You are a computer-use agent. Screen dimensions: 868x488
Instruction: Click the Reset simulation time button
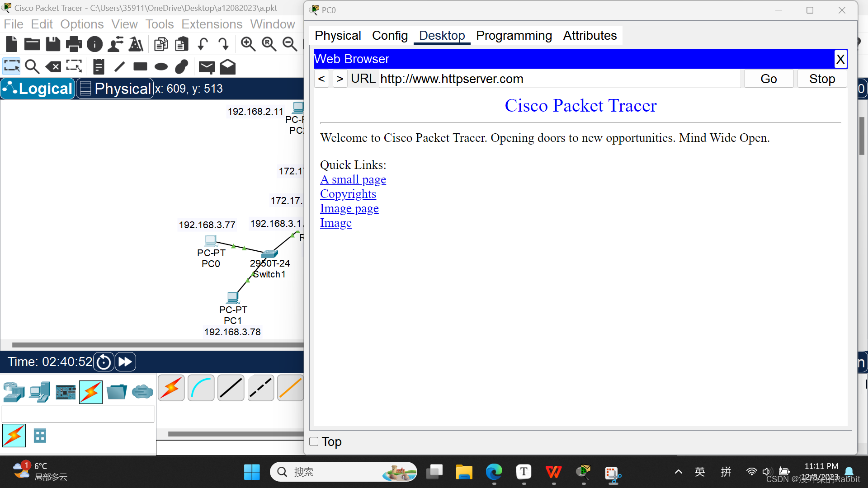click(x=104, y=362)
